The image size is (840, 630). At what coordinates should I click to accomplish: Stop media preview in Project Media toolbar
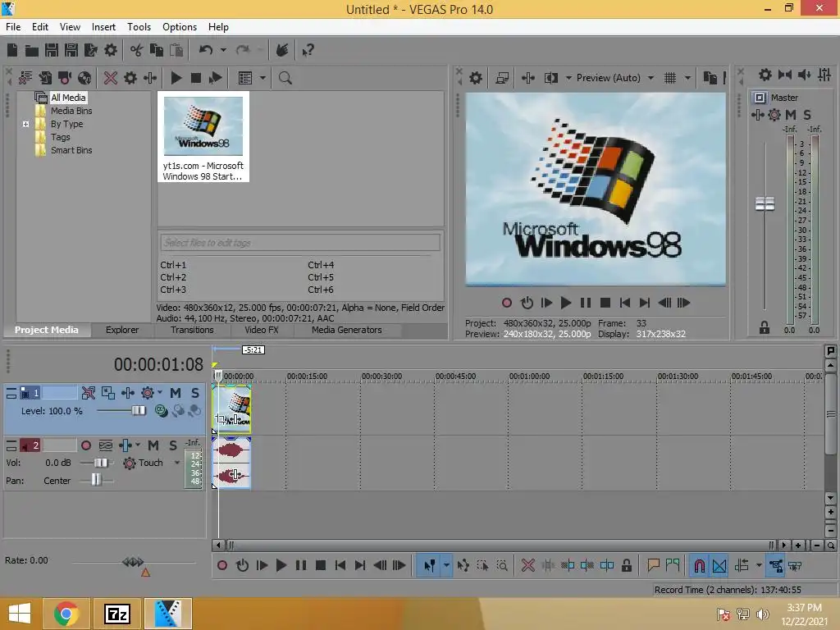coord(195,78)
